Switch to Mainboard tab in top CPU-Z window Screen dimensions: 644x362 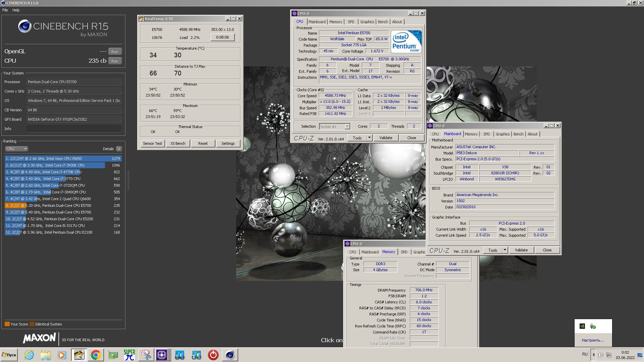pyautogui.click(x=317, y=22)
